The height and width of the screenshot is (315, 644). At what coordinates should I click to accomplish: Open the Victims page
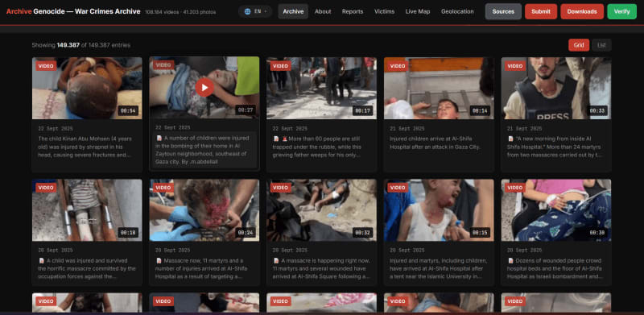click(x=385, y=11)
